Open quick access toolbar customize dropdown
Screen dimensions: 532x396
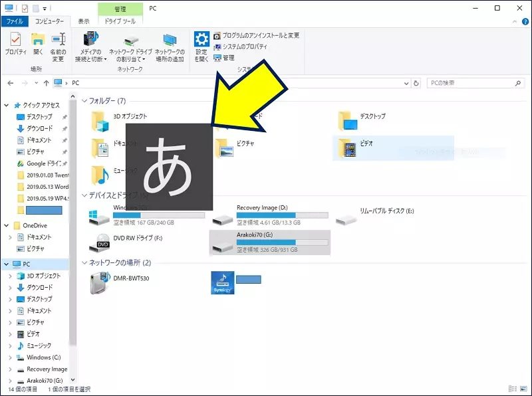click(x=45, y=9)
